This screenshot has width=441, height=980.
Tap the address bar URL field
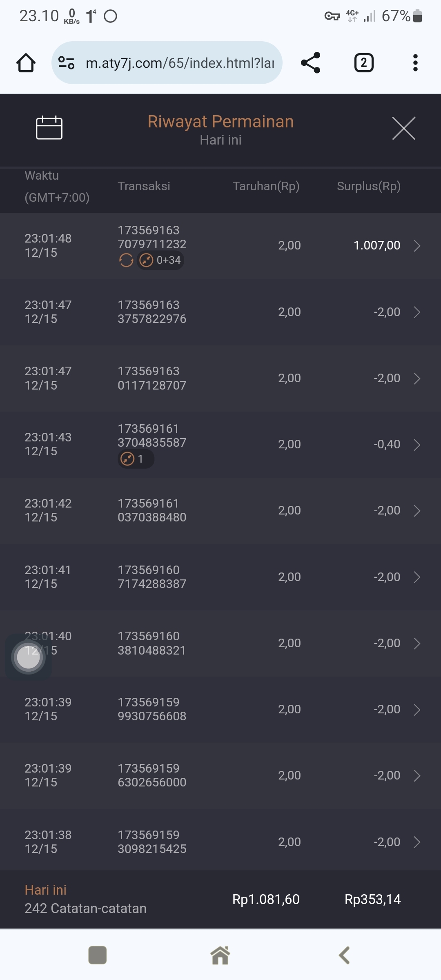point(180,63)
